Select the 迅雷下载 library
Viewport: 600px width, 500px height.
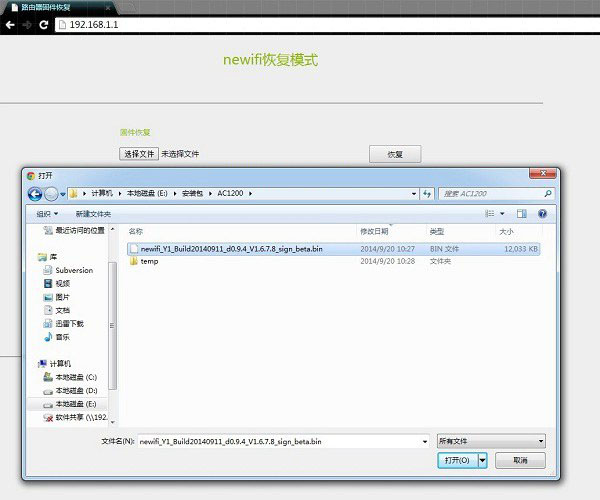tap(64, 324)
